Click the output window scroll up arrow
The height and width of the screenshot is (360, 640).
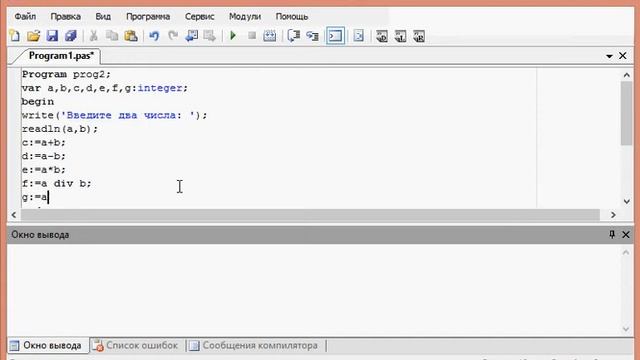(x=626, y=253)
